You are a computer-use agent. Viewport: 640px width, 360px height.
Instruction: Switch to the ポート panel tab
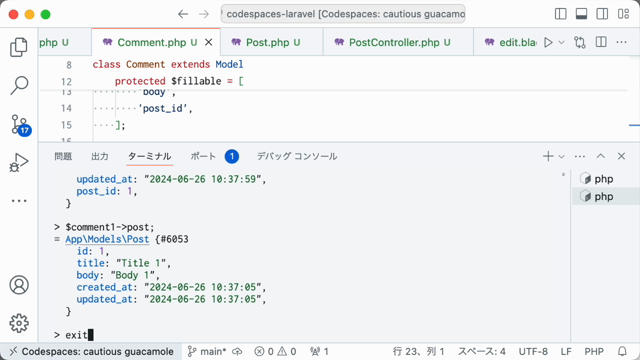(x=203, y=156)
